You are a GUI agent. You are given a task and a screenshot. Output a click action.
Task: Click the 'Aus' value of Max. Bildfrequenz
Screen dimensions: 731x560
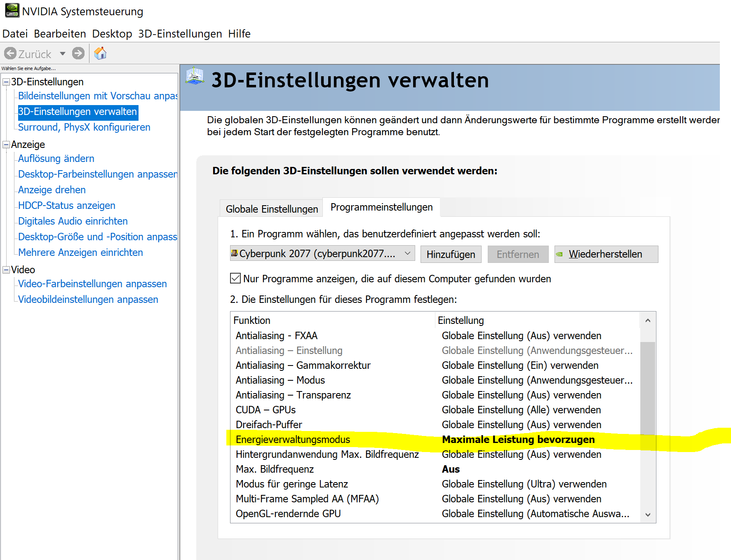(451, 469)
